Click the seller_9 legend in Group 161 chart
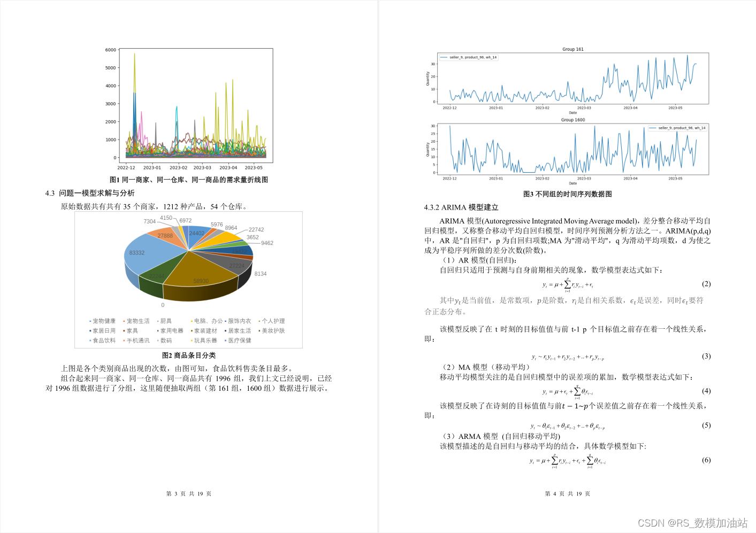The image size is (756, 533). click(x=469, y=57)
